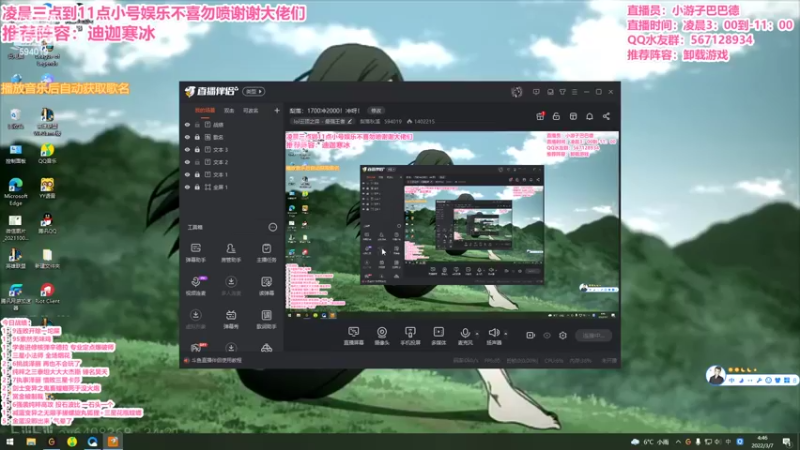This screenshot has width=800, height=450.
Task: Toggle preview eye icon near settings
Action: click(x=547, y=335)
